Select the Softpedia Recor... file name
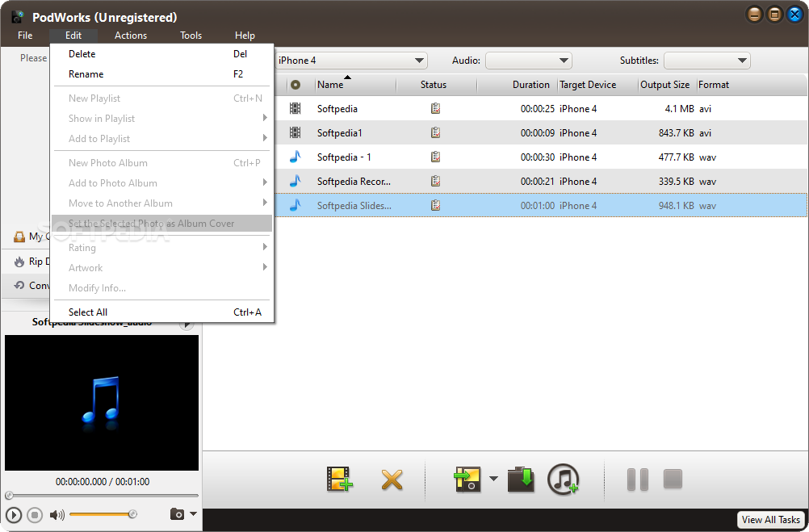 [354, 181]
